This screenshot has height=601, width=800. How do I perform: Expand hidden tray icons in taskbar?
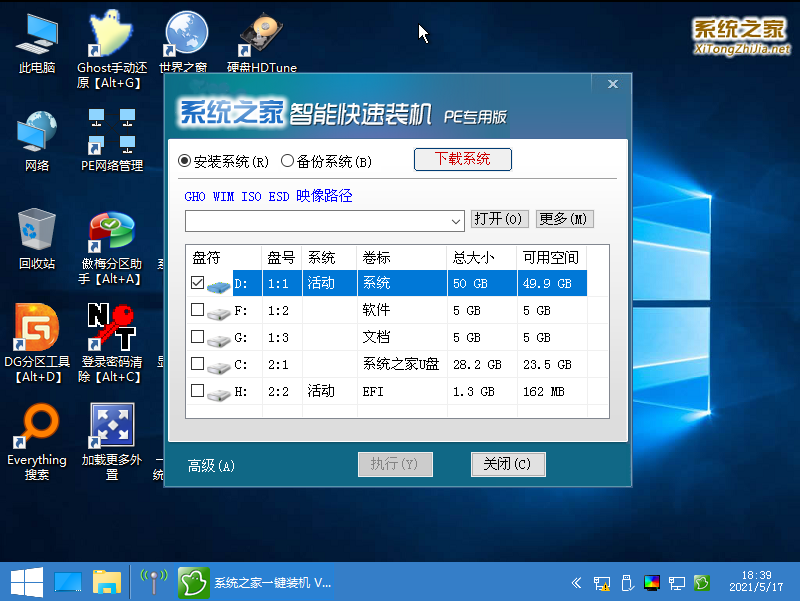click(576, 581)
